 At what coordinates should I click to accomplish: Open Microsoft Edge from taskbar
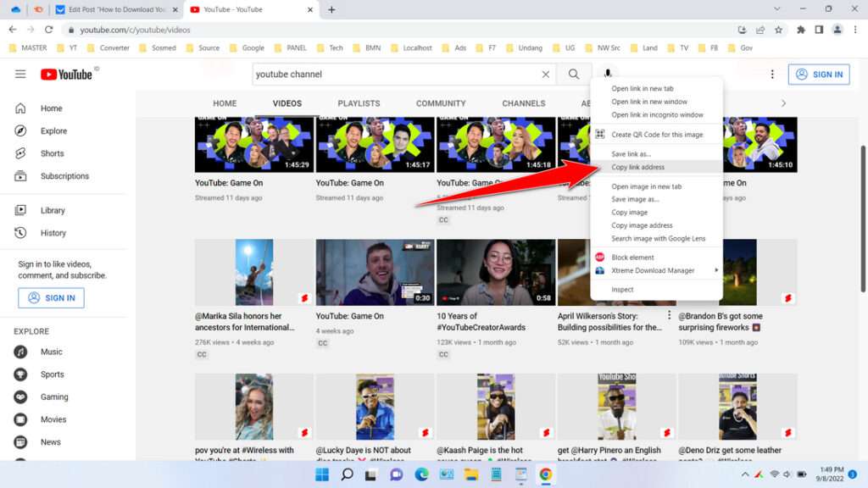tap(422, 474)
